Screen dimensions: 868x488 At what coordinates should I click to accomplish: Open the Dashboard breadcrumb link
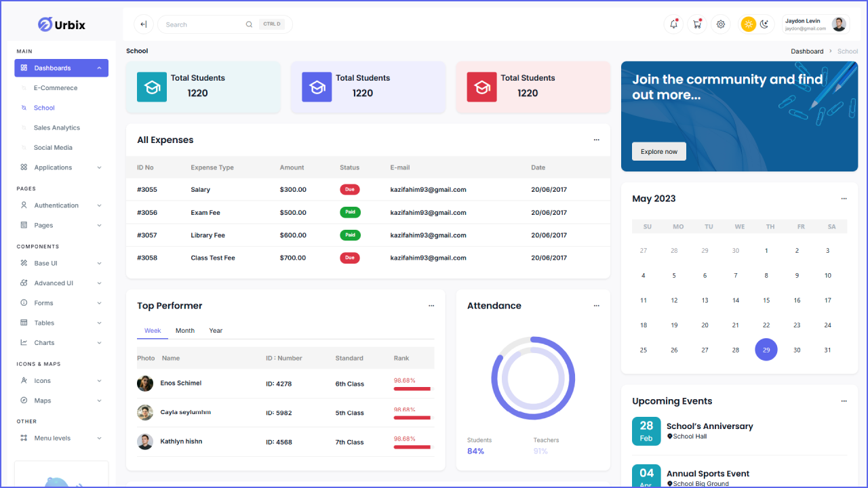tap(807, 51)
